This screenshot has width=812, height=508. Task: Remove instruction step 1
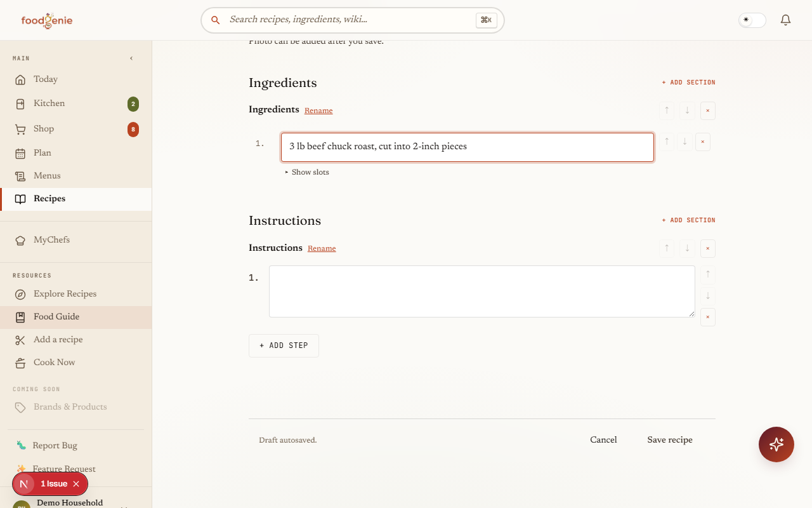point(708,317)
